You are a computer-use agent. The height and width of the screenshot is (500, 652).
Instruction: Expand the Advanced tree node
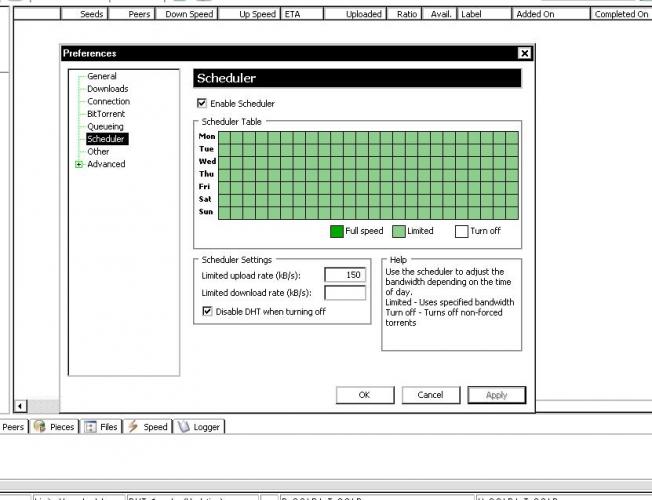(79, 164)
